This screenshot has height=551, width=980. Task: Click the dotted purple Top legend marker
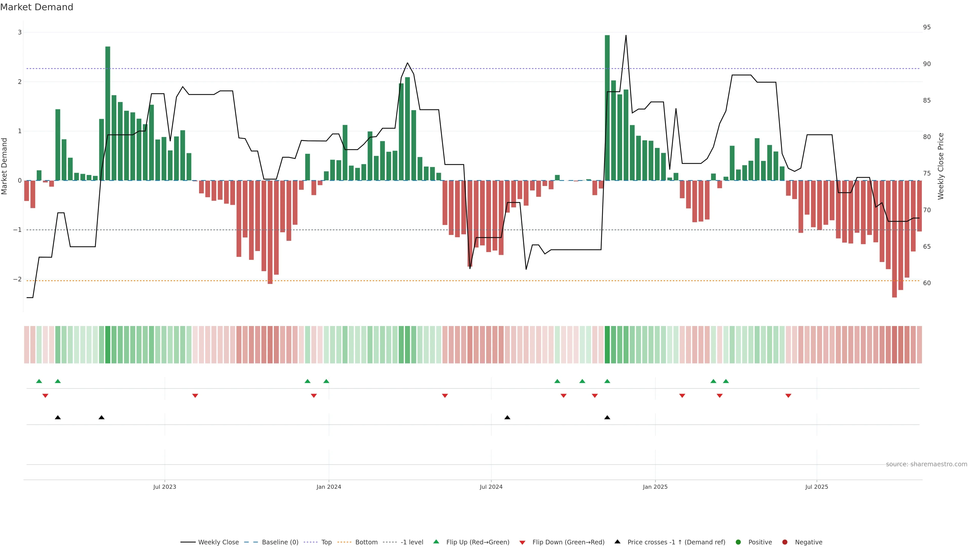311,542
